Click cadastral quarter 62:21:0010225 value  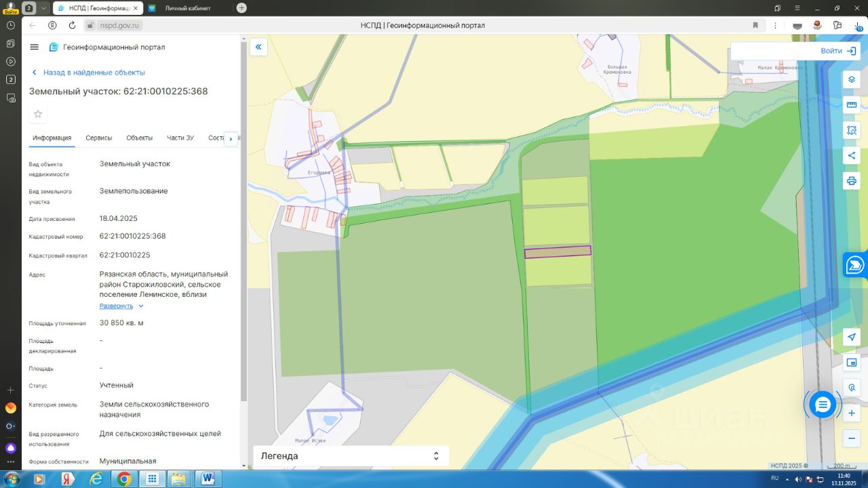[x=125, y=255]
